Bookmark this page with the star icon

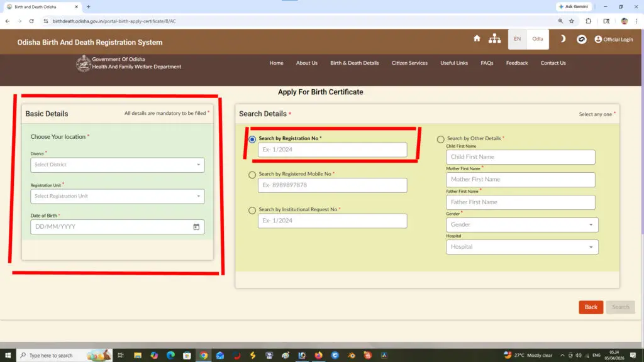572,21
